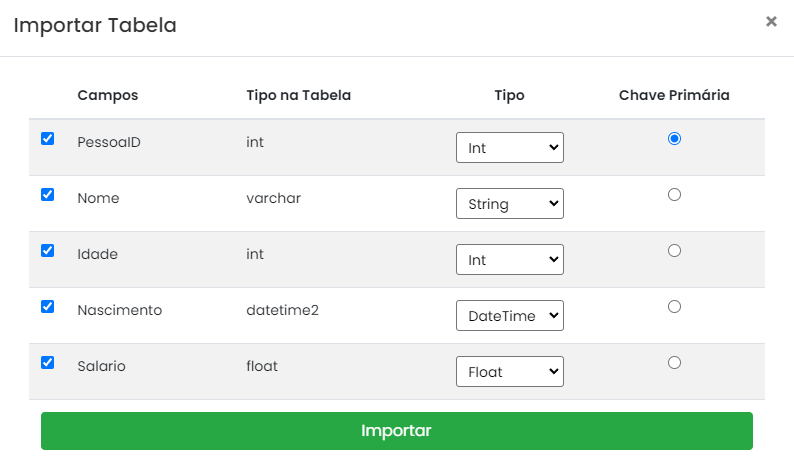Pick Salario as Chave Primária

(674, 363)
